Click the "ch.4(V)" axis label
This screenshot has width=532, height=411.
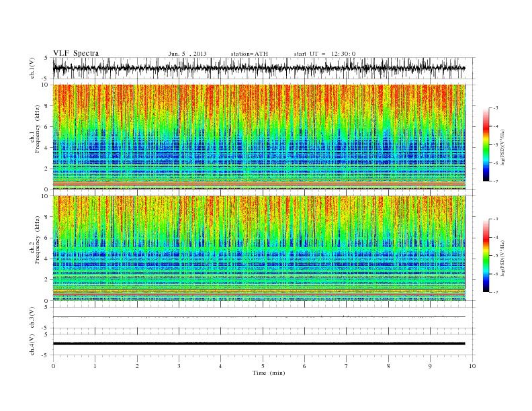point(32,345)
